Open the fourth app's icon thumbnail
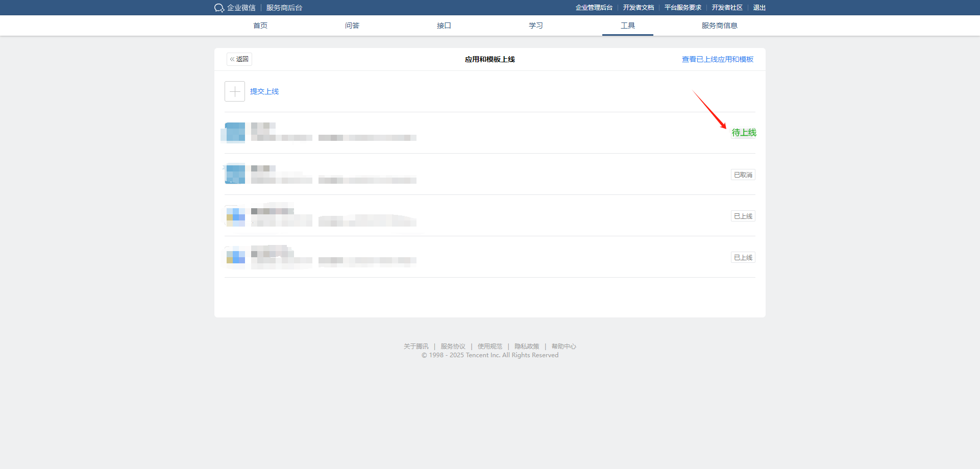 click(235, 257)
